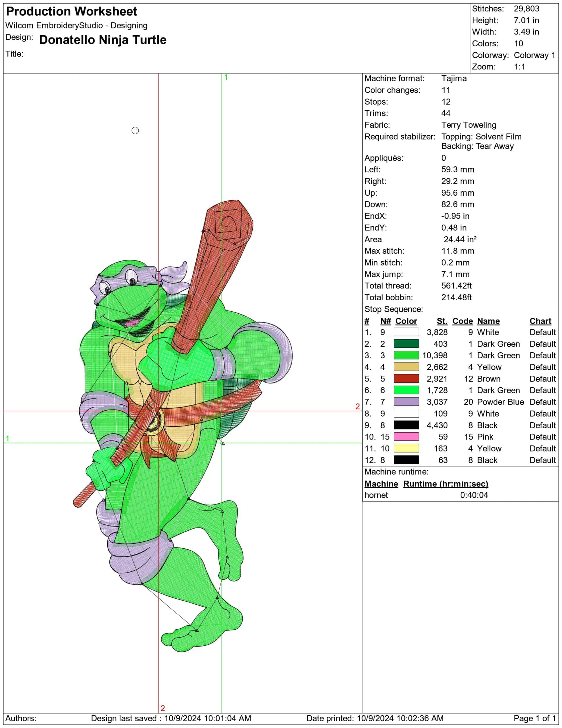This screenshot has height=728, width=562.
Task: Select the brown swatch in stop row 5
Action: click(x=406, y=379)
